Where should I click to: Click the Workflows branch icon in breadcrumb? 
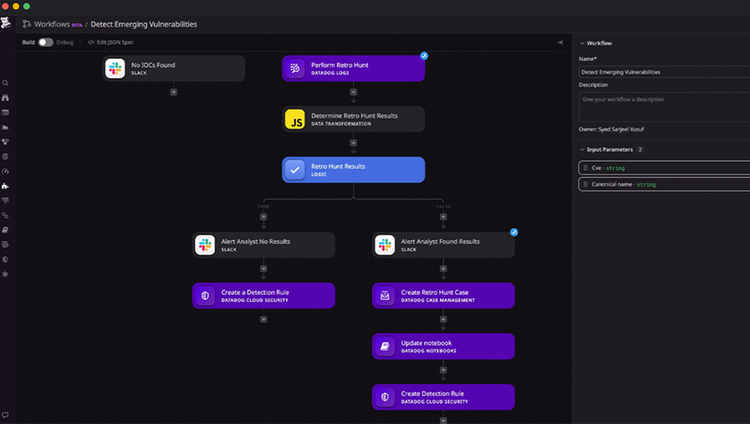27,24
